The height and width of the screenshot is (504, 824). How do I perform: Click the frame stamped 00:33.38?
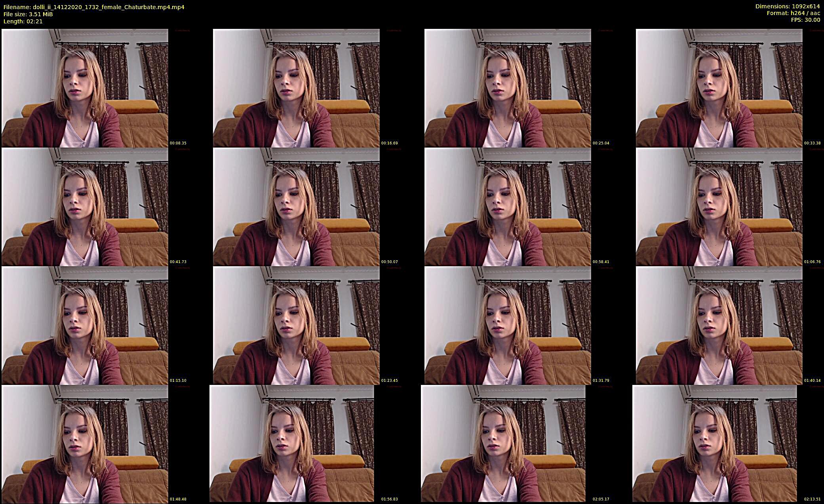point(719,88)
